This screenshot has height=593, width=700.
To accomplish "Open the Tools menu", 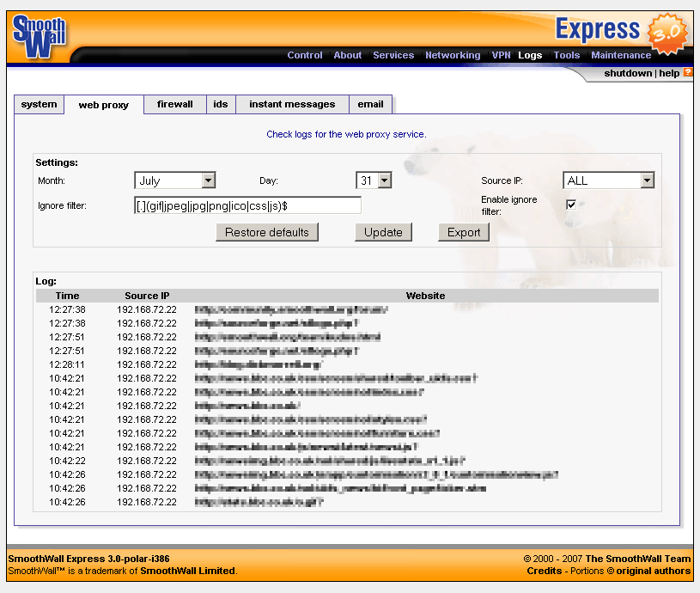I will pyautogui.click(x=567, y=55).
